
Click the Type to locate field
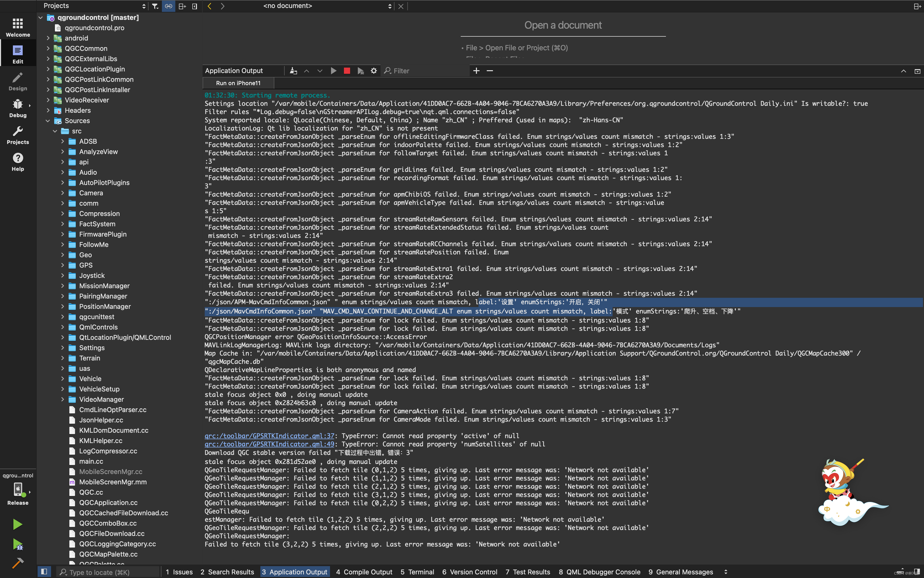tap(108, 572)
